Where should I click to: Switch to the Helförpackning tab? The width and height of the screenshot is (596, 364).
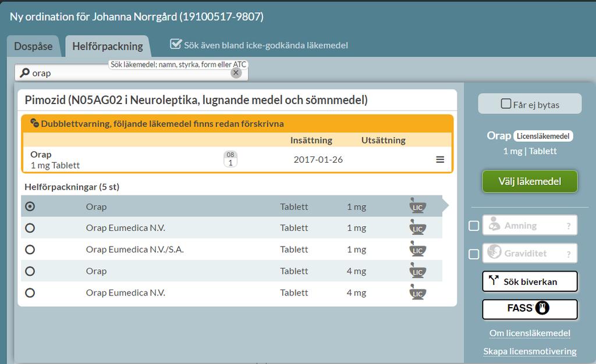click(108, 47)
